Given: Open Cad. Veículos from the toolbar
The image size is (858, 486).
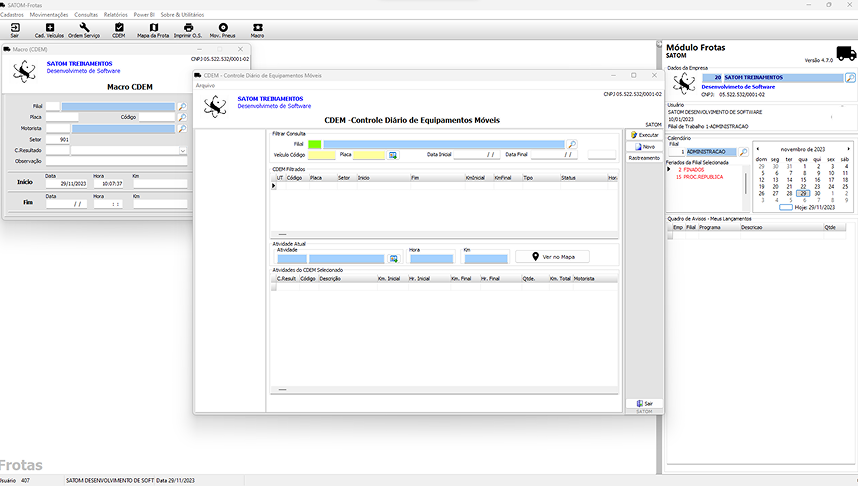Looking at the screenshot, I should click(50, 29).
